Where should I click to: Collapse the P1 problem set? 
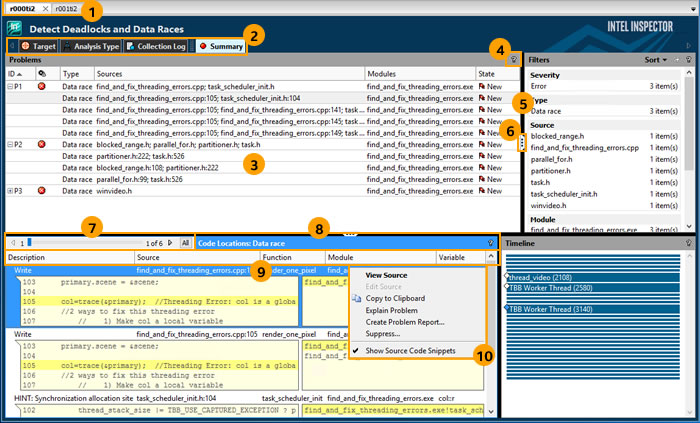coord(11,88)
